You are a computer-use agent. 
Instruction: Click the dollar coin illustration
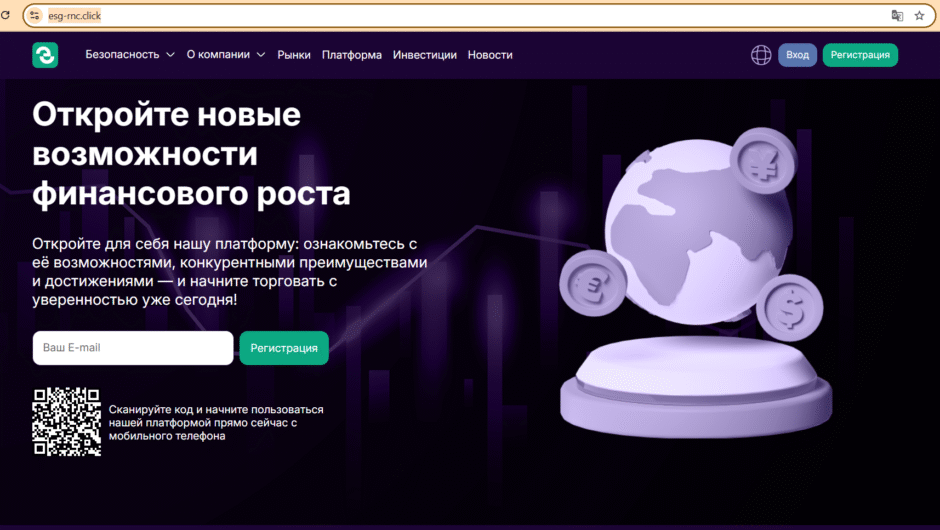click(x=789, y=306)
